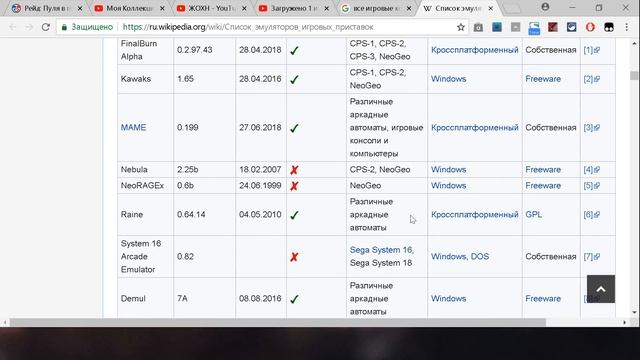Open external reference [4] for Nebula

(x=591, y=169)
